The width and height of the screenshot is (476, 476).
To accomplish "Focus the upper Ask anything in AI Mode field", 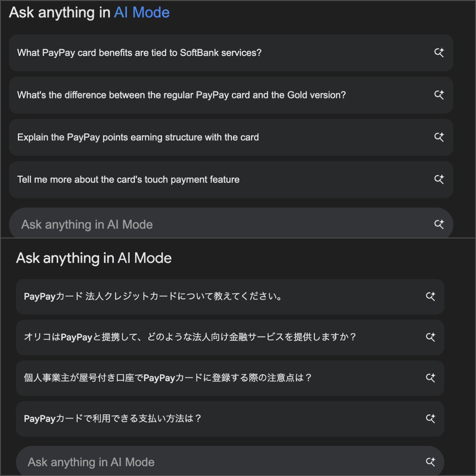I will [x=198, y=225].
